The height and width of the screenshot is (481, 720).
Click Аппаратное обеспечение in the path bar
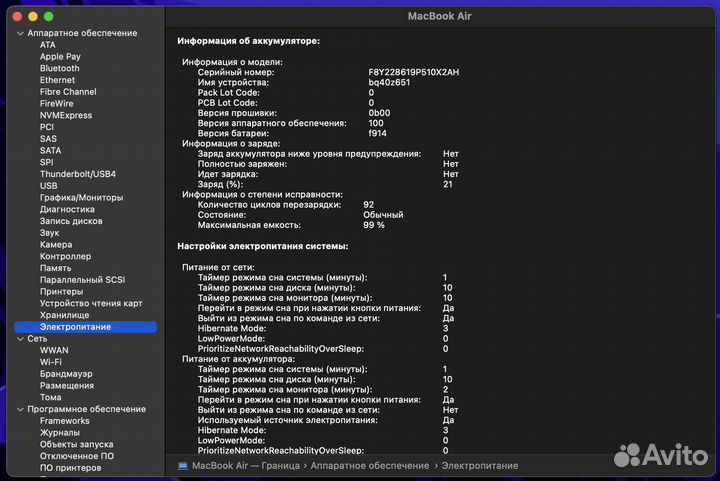pos(370,466)
